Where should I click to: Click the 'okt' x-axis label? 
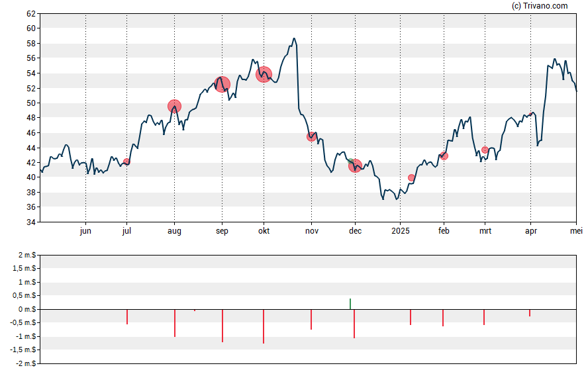[264, 231]
